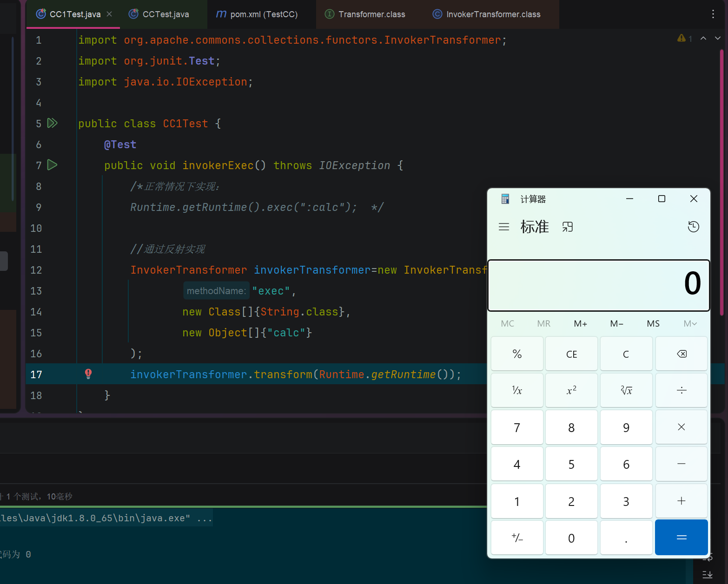Open Calculator history panel
The image size is (728, 584).
[693, 227]
